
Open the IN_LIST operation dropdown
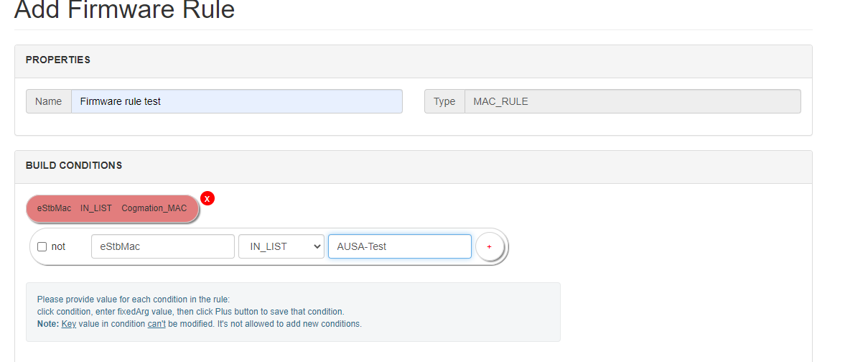point(281,246)
